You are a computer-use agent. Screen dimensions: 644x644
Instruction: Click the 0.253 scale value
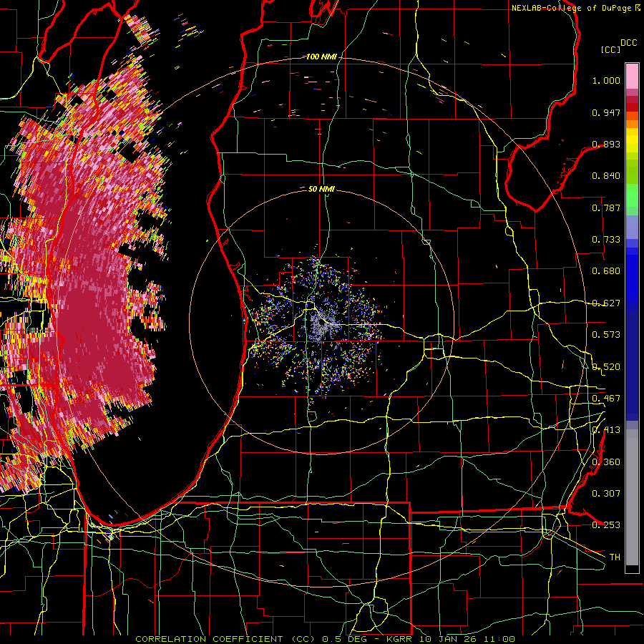(x=606, y=525)
